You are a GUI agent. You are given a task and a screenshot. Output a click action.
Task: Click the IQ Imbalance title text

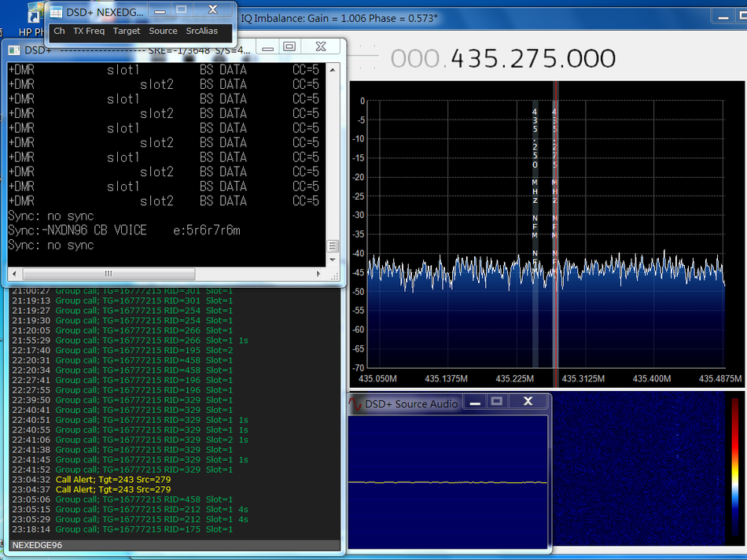coord(339,19)
